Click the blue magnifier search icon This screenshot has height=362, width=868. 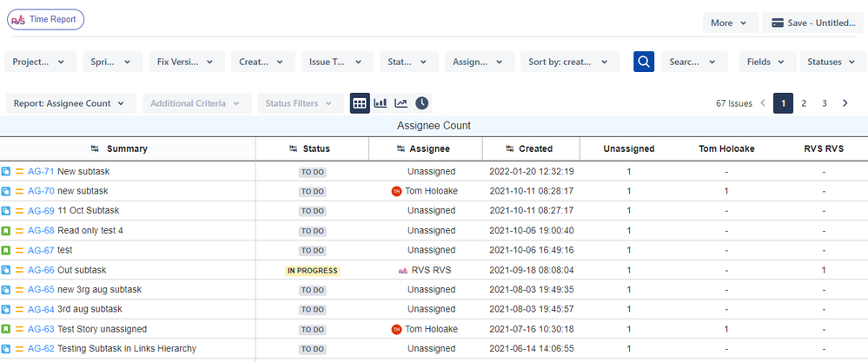point(644,62)
